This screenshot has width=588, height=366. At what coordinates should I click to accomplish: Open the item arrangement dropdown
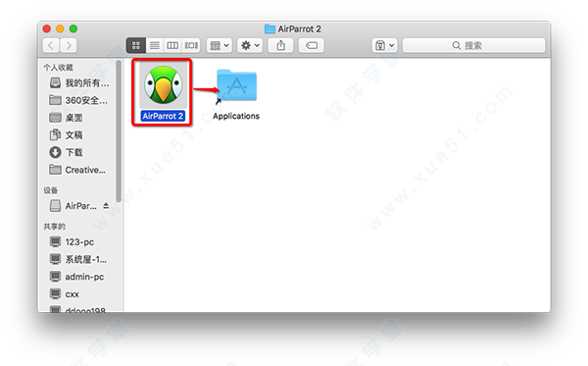pos(220,45)
